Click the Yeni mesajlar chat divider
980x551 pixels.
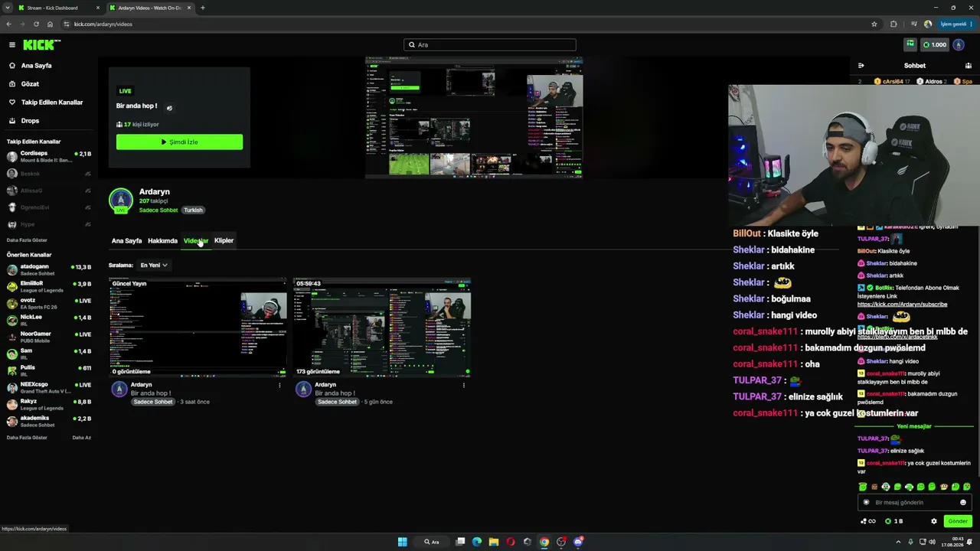tap(914, 426)
